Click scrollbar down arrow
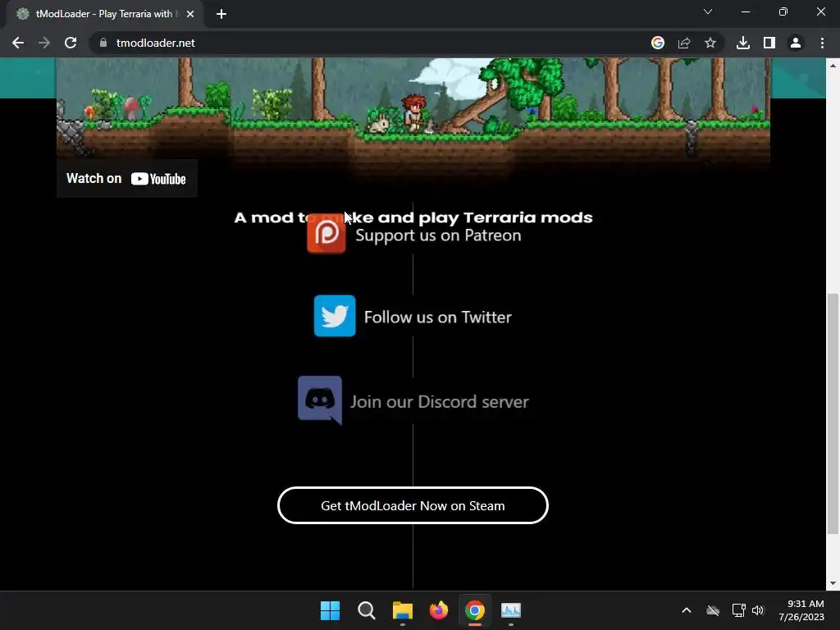 point(833,583)
